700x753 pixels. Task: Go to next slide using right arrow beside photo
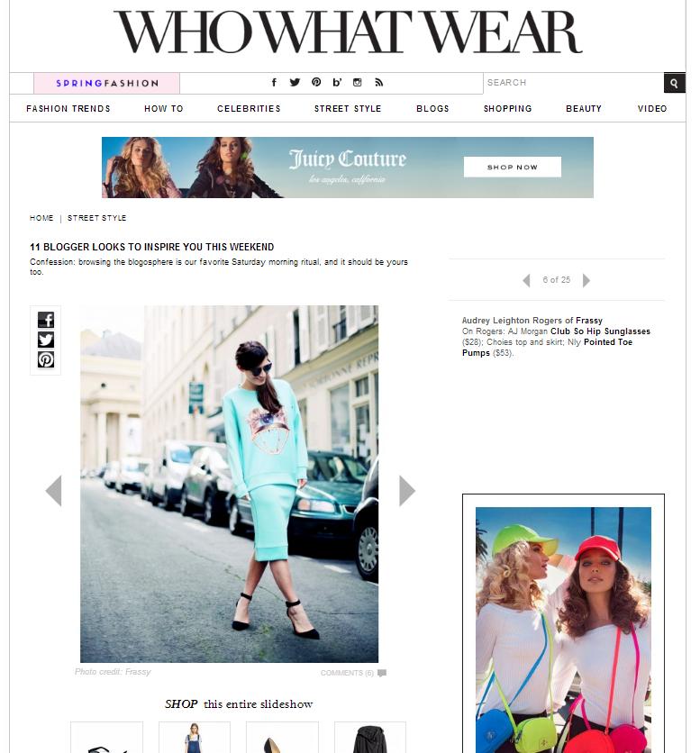point(406,491)
